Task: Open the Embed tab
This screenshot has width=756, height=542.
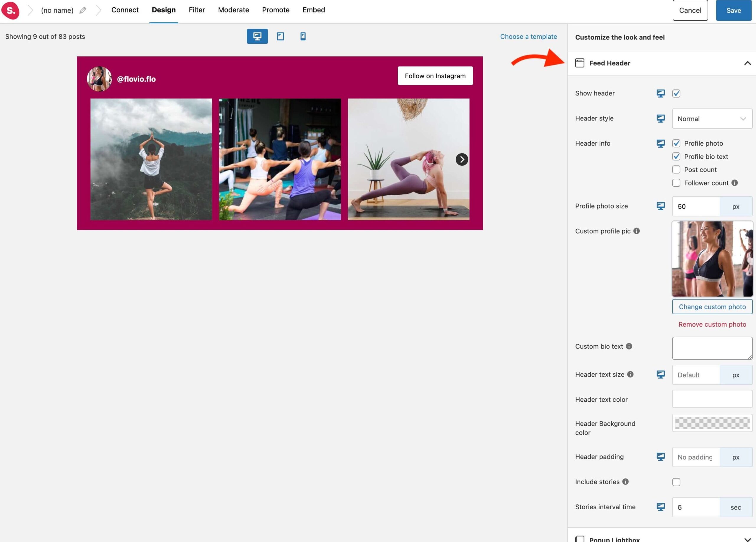Action: click(314, 10)
